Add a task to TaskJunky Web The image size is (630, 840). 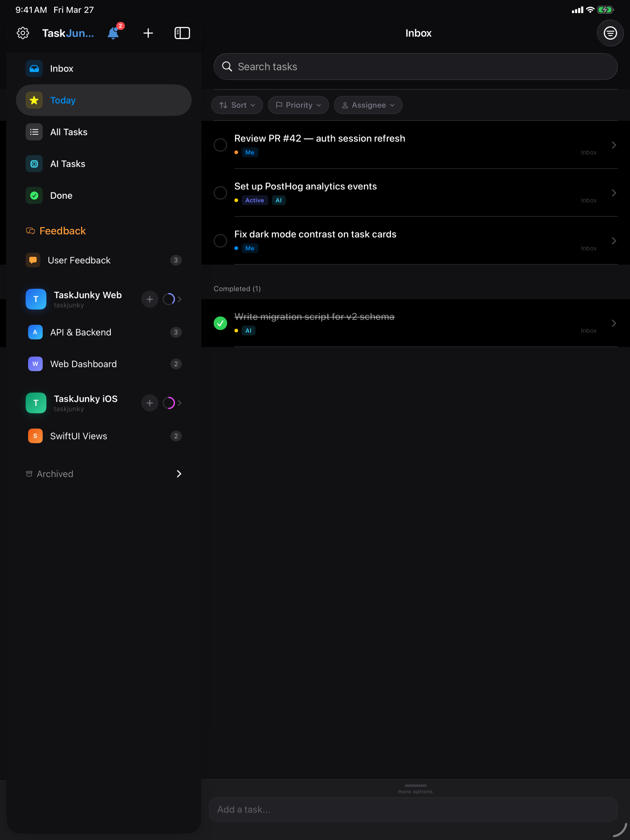pyautogui.click(x=150, y=299)
